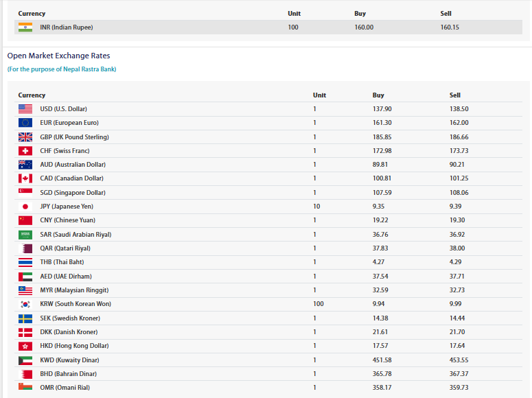532x398 pixels.
Task: Select the INR (Indian Rupee) highlighted row
Action: 268,27
